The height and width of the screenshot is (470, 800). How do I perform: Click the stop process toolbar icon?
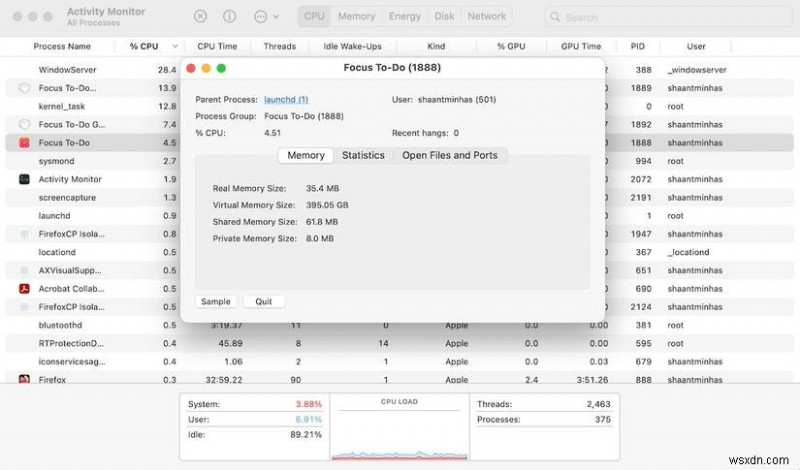201,16
